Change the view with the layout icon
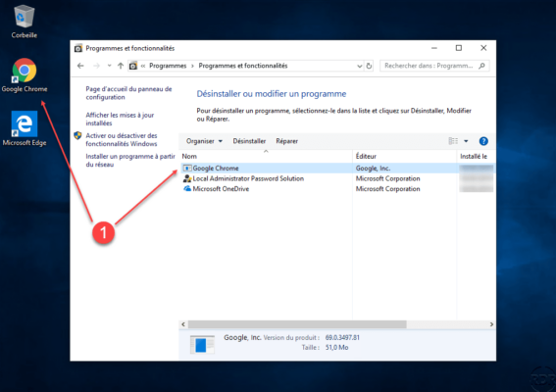 (453, 141)
